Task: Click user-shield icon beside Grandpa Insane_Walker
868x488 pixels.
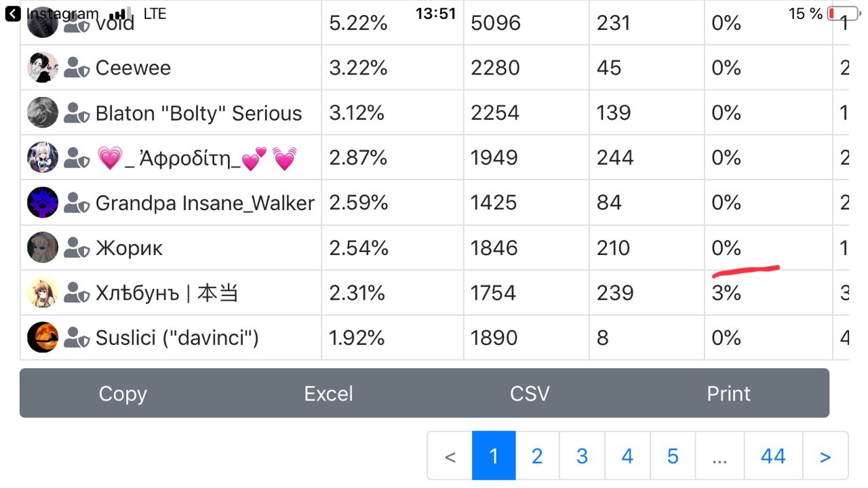Action: [77, 203]
